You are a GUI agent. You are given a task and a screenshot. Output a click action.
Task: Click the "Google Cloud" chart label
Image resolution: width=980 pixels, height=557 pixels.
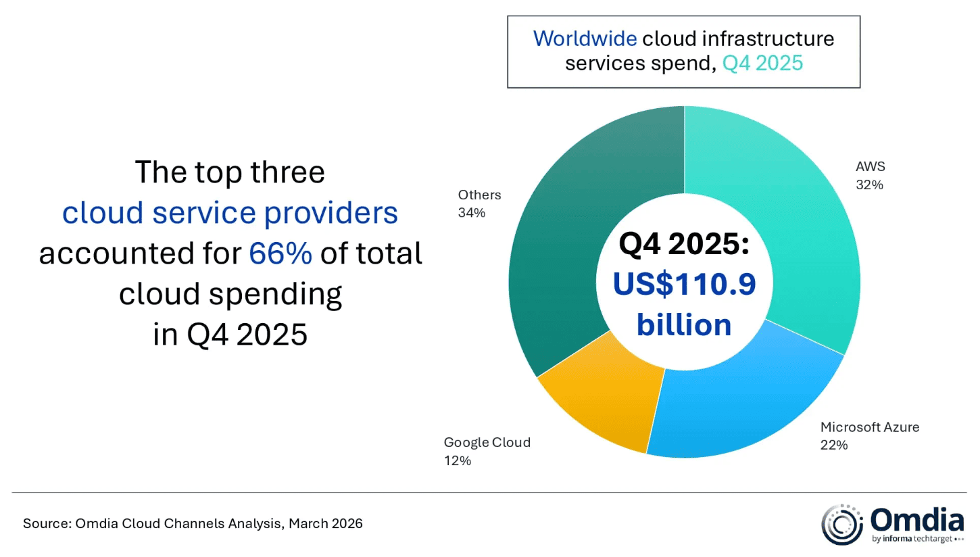[487, 443]
